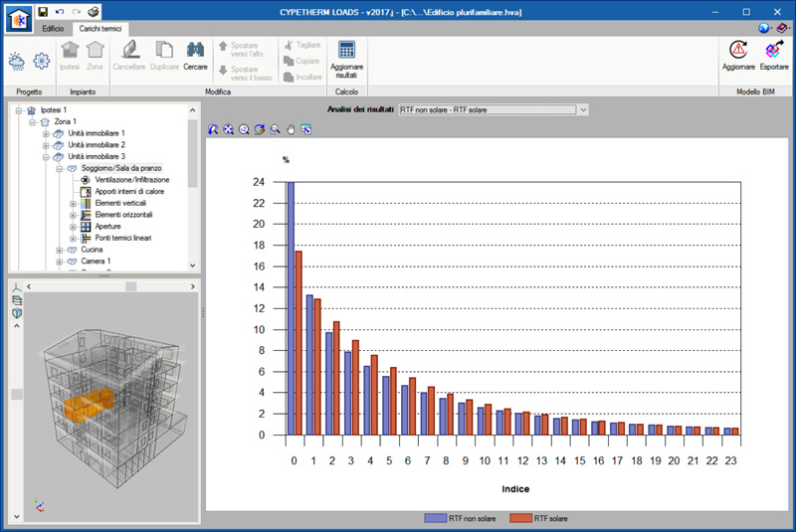Expand Elementi orizzontali node

[73, 215]
